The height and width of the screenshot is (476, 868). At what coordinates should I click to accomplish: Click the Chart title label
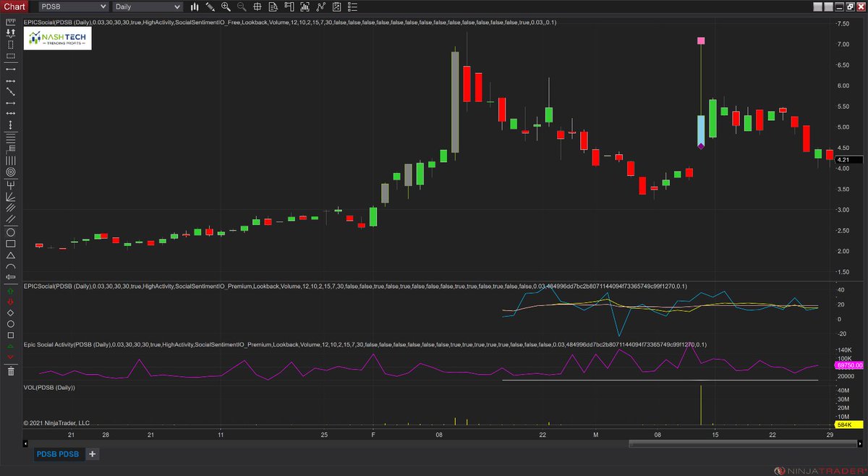(x=15, y=7)
